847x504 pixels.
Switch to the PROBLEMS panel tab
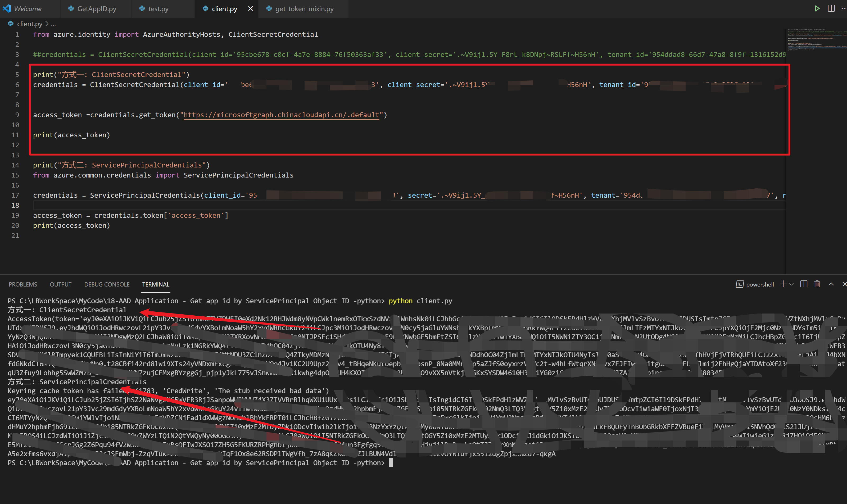click(x=23, y=284)
